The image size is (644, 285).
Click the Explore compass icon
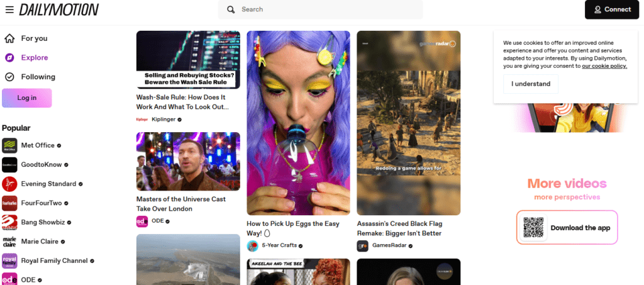pyautogui.click(x=9, y=58)
